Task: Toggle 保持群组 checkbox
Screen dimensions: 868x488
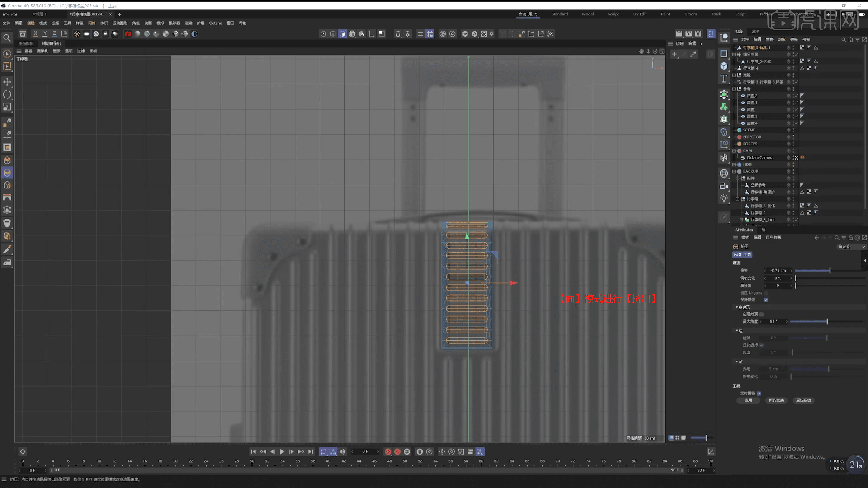Action: pos(766,300)
